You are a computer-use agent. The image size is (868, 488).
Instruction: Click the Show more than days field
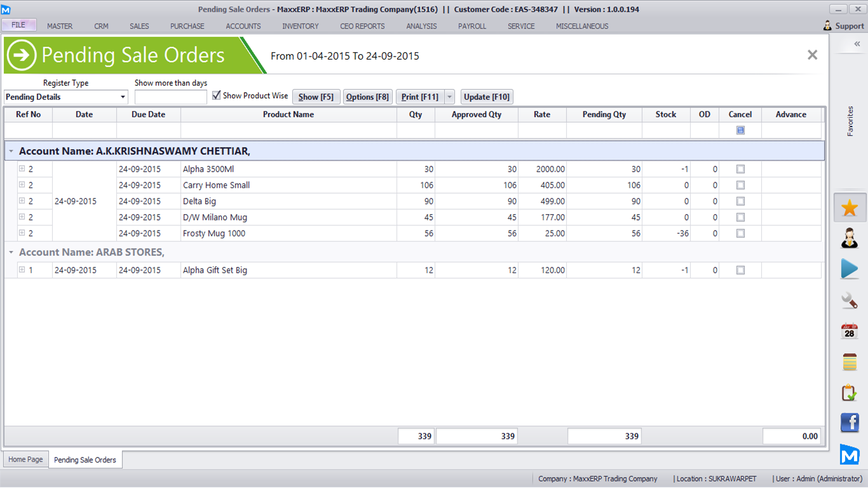click(170, 97)
